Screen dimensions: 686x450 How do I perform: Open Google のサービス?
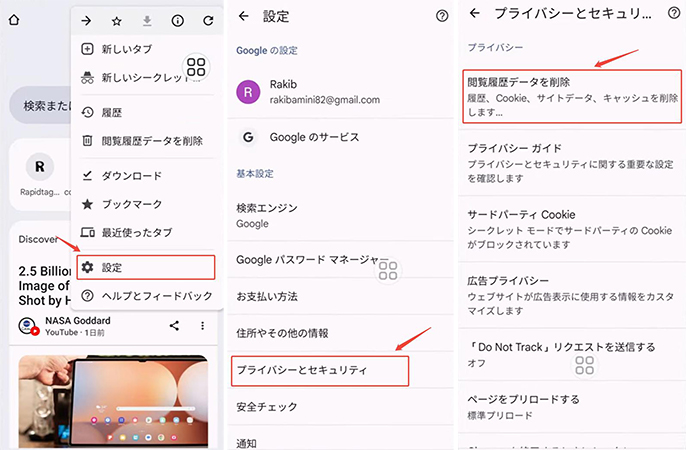click(340, 137)
